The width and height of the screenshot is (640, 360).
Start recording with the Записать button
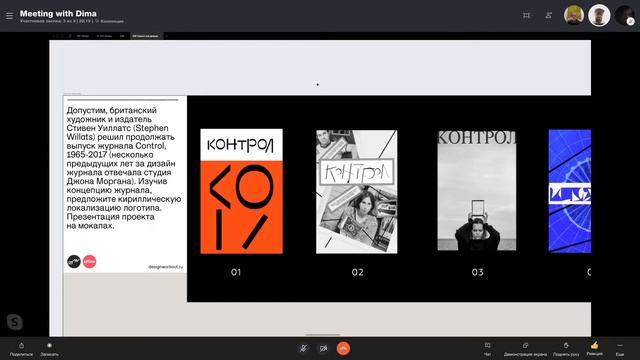(x=49, y=349)
